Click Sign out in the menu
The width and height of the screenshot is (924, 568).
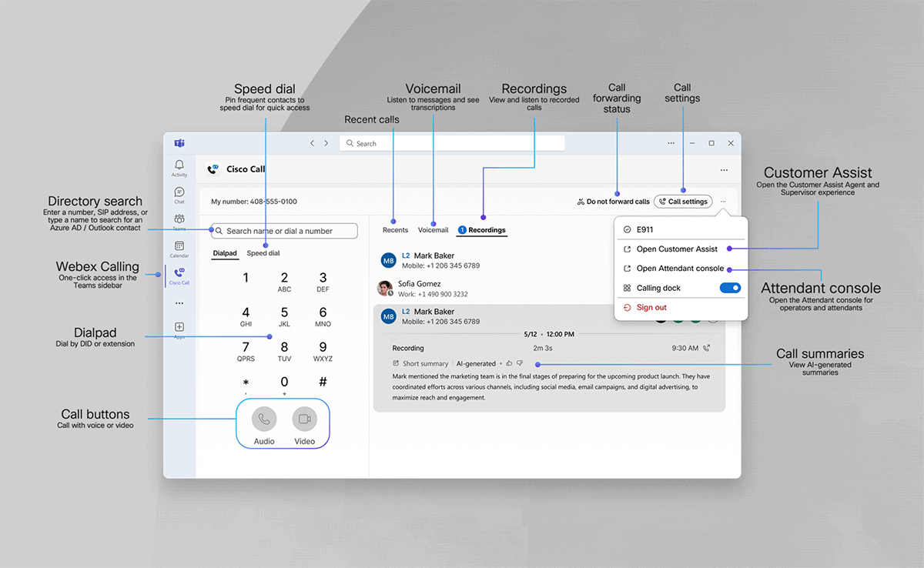point(651,308)
